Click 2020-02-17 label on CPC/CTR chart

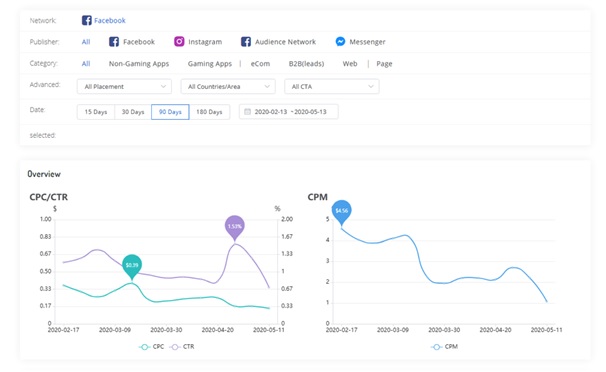pyautogui.click(x=63, y=330)
